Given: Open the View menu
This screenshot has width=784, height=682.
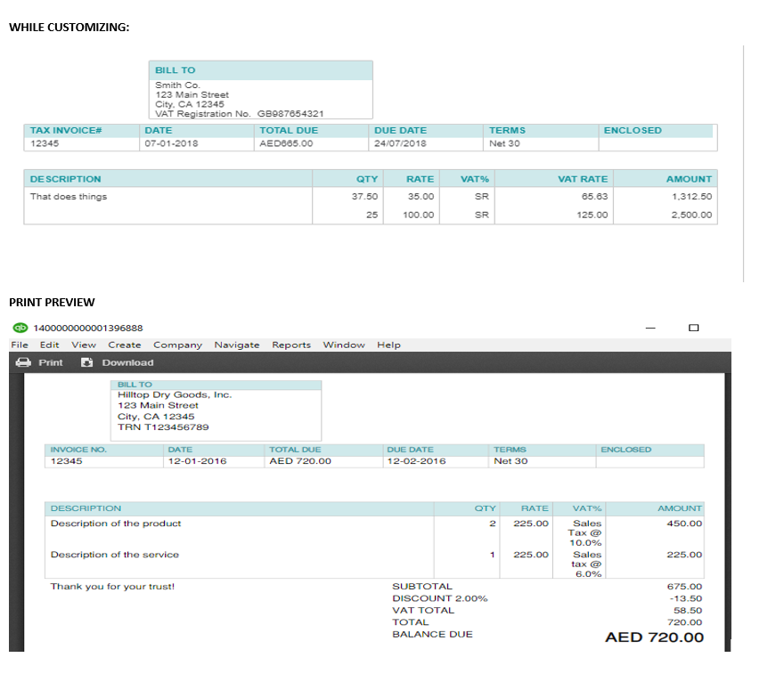Looking at the screenshot, I should 84,345.
